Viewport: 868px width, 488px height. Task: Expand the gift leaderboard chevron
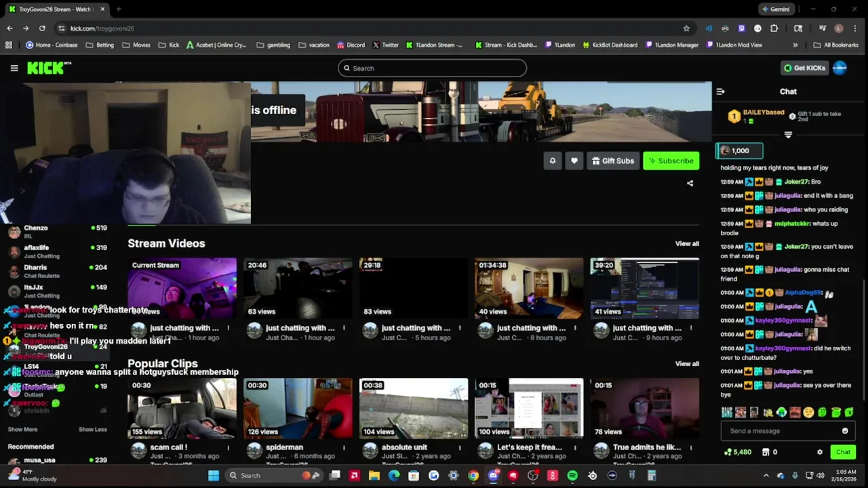point(788,134)
